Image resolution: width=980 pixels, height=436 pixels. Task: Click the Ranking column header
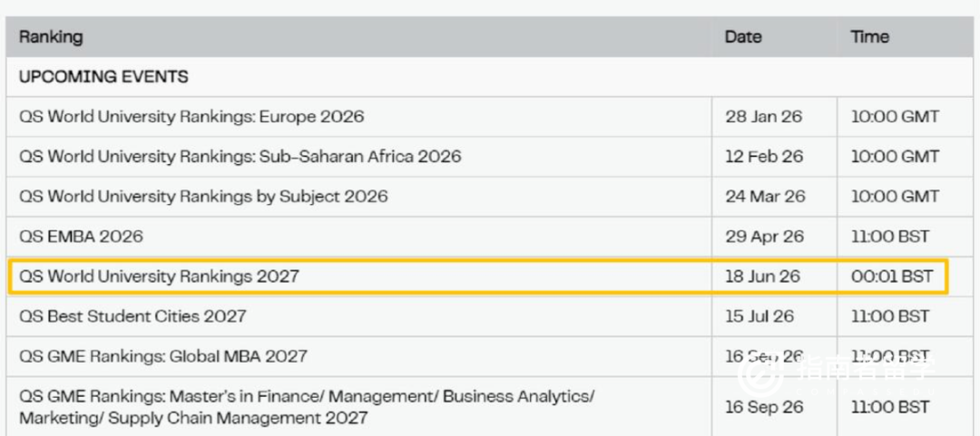pyautogui.click(x=51, y=37)
